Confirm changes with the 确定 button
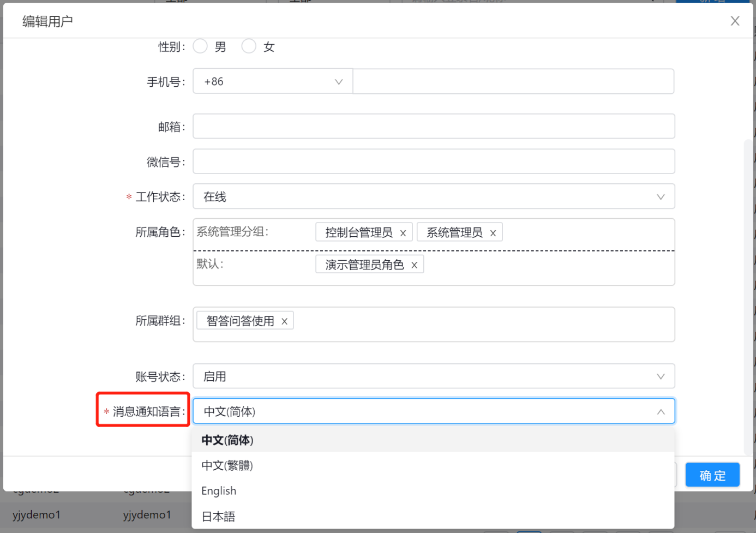Viewport: 756px width, 533px height. pyautogui.click(x=712, y=475)
